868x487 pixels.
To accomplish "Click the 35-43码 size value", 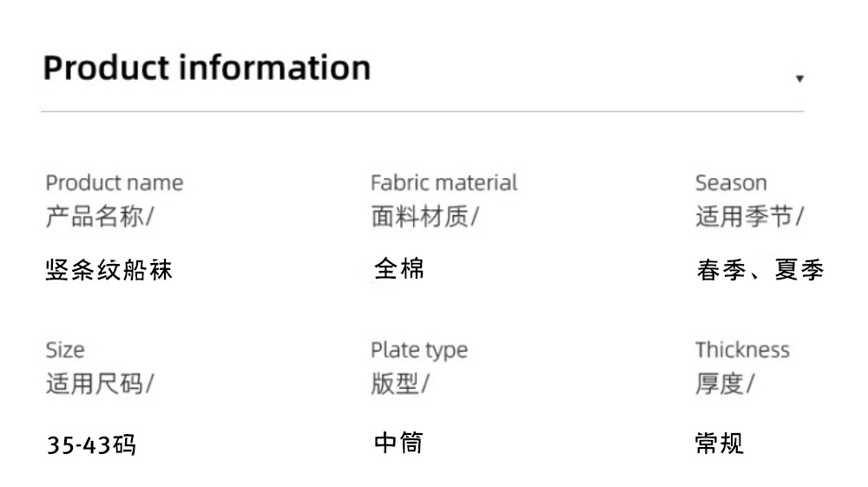I will pyautogui.click(x=91, y=446).
